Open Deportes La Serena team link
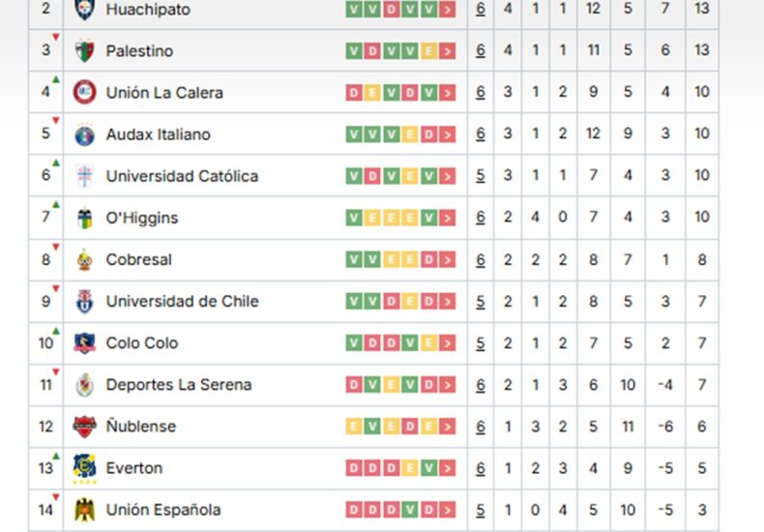The width and height of the screenshot is (764, 532). point(179,385)
